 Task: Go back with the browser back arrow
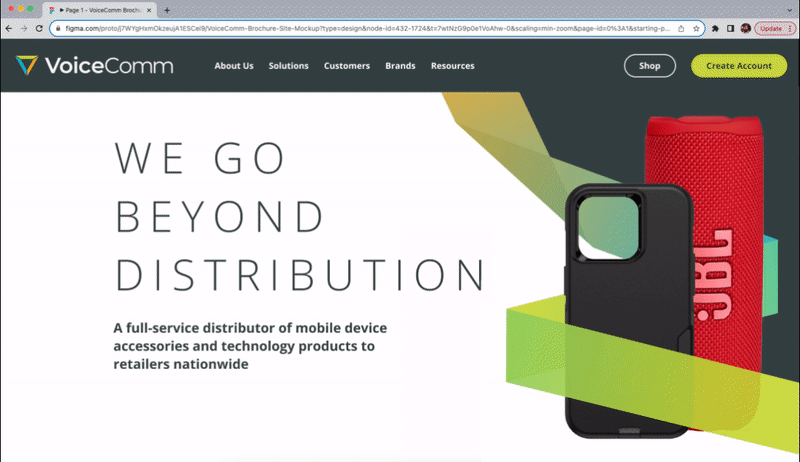pyautogui.click(x=9, y=29)
